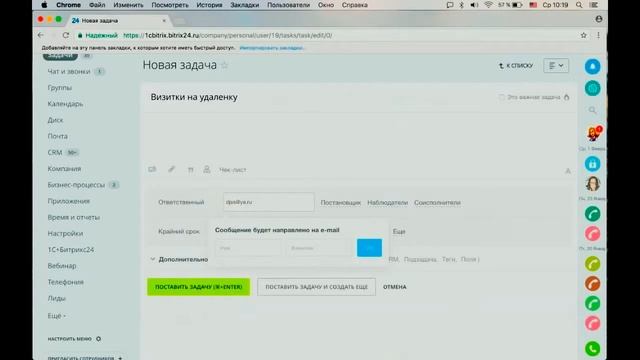Open the Chrome three-dot menu

tap(598, 36)
